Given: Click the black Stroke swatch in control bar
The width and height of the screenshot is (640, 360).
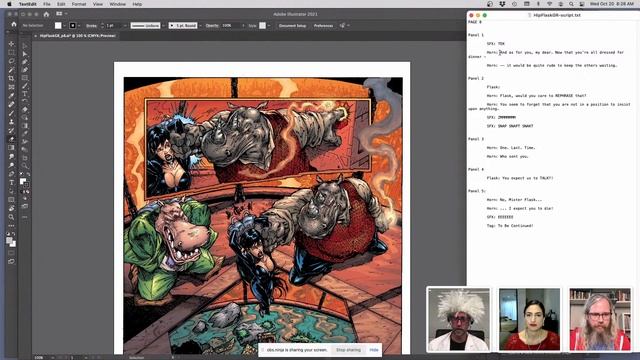Looking at the screenshot, I should point(73,25).
